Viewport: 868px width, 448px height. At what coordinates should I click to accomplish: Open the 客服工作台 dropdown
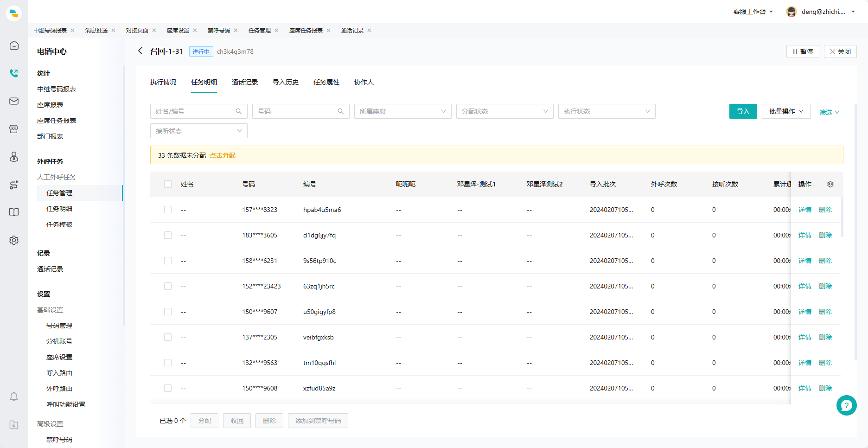coord(753,12)
